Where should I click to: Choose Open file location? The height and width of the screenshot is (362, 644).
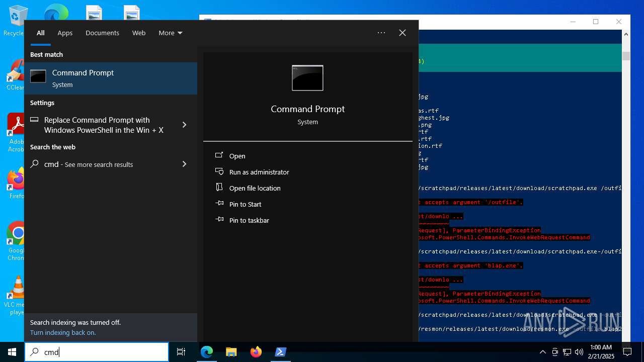pos(255,188)
